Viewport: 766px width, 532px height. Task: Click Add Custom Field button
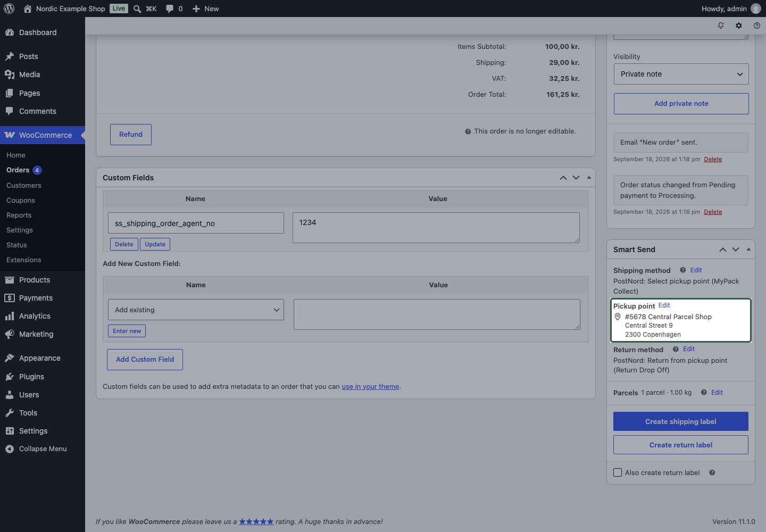[x=145, y=360]
